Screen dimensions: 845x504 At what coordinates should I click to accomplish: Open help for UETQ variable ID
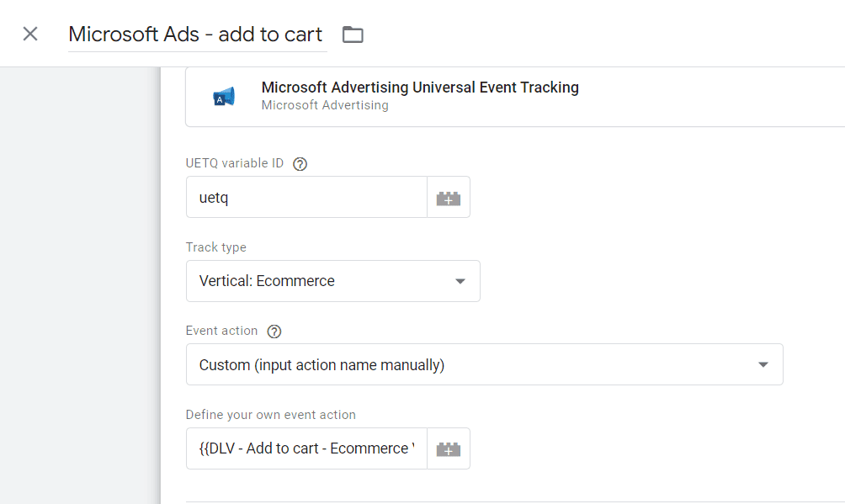[x=300, y=163]
